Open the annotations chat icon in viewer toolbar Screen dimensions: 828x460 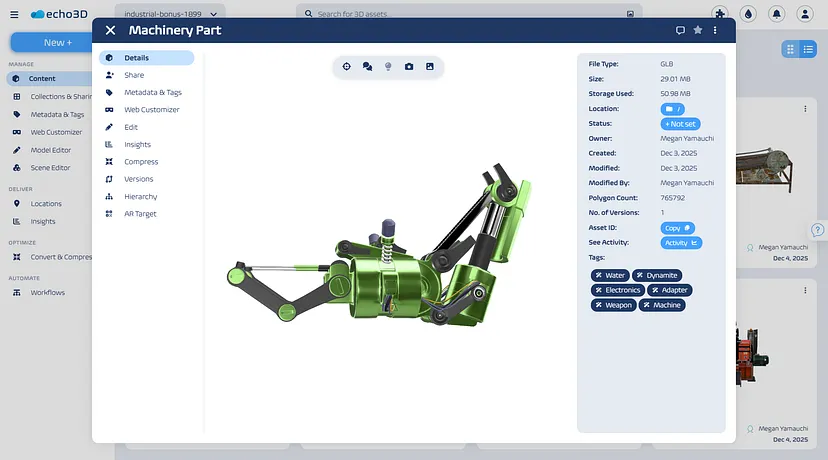tap(368, 67)
